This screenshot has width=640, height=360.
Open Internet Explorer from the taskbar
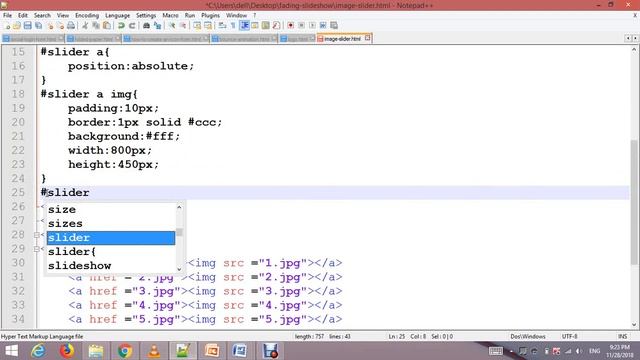[38, 351]
